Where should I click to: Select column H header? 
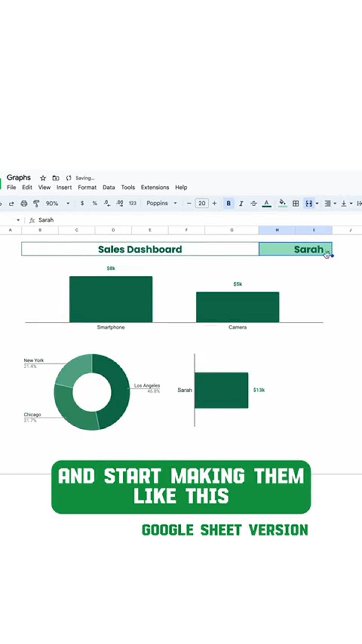(x=277, y=230)
